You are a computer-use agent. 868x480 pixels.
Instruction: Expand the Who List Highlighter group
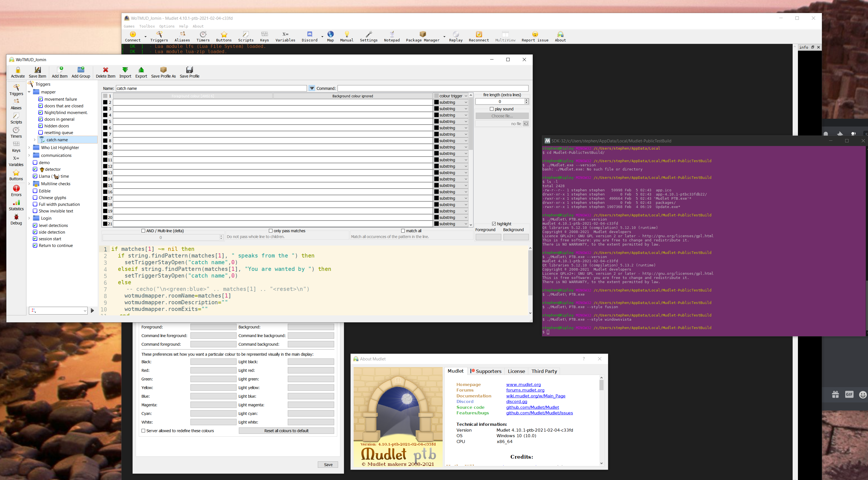tap(29, 148)
